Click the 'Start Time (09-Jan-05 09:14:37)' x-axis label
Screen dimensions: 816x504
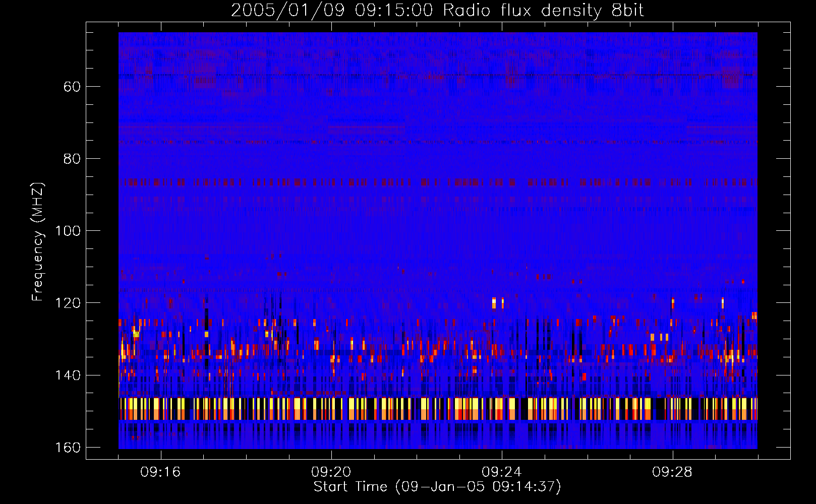point(437,487)
